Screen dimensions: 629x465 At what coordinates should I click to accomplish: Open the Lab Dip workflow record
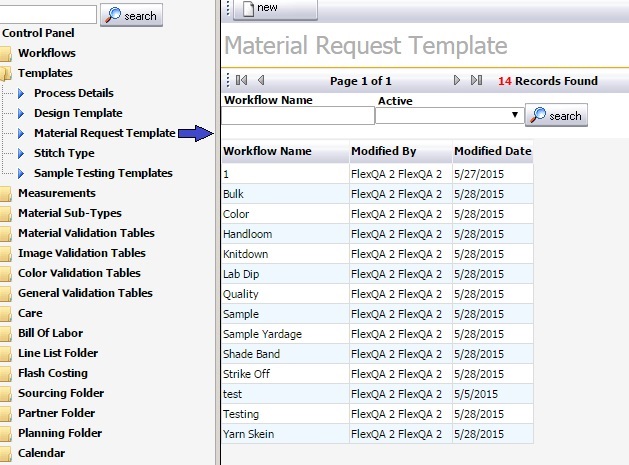[241, 274]
